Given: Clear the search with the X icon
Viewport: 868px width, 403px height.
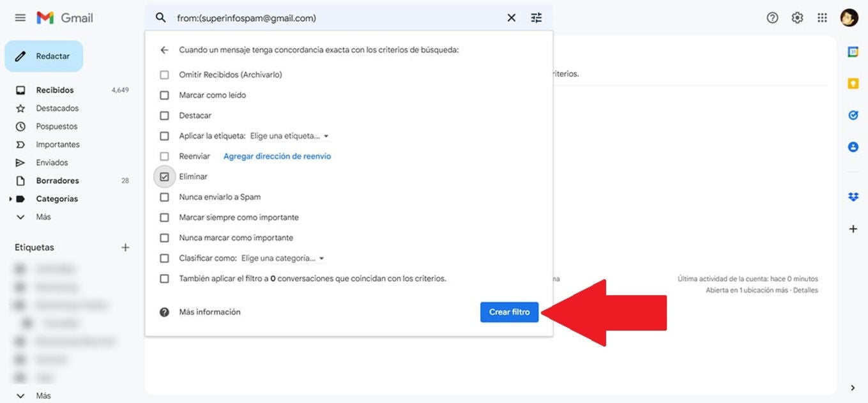Looking at the screenshot, I should point(511,18).
